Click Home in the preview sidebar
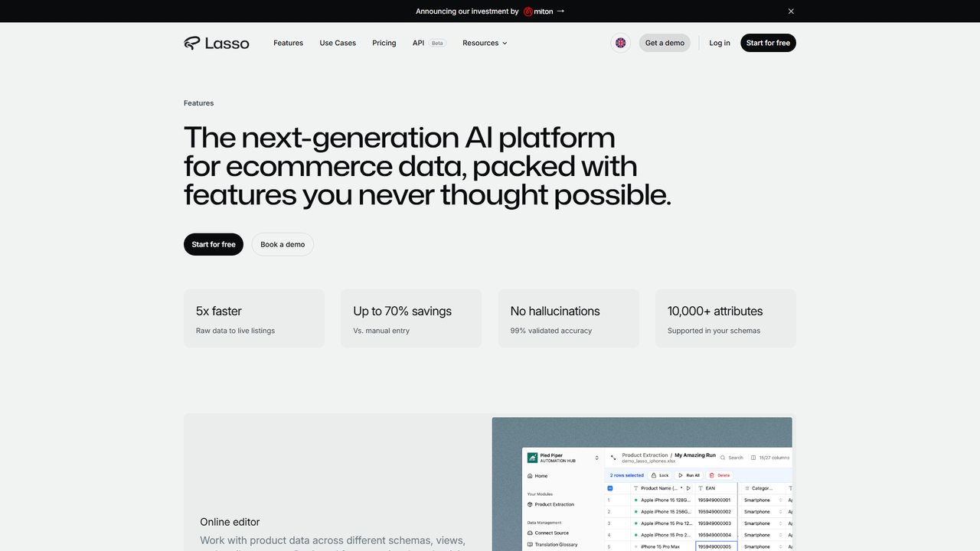980x551 pixels. pos(537,476)
